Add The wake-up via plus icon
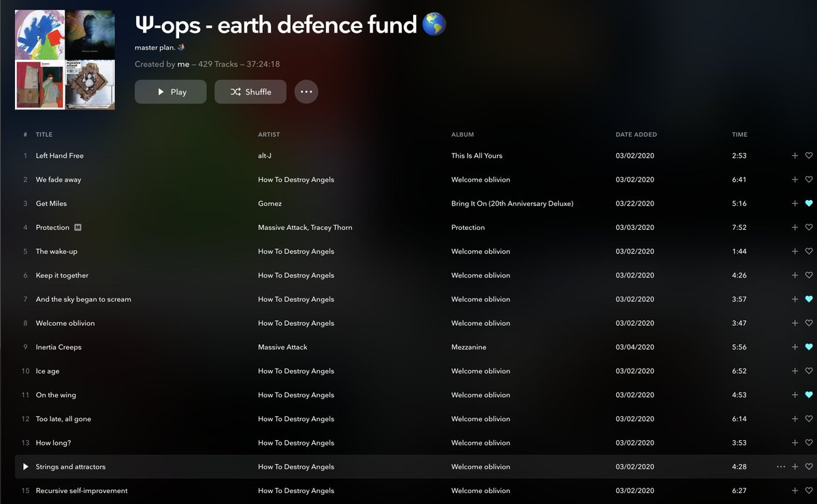 pyautogui.click(x=795, y=252)
